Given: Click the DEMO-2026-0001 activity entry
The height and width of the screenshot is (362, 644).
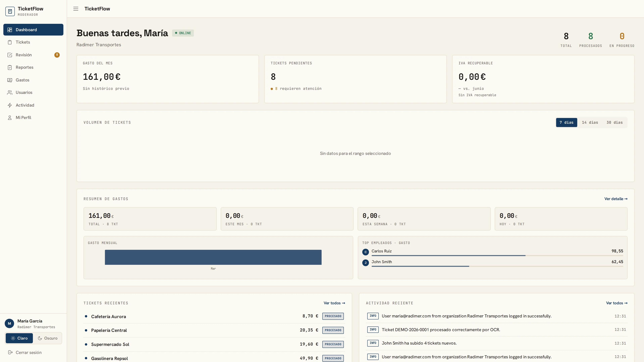Looking at the screenshot, I should pos(497,330).
